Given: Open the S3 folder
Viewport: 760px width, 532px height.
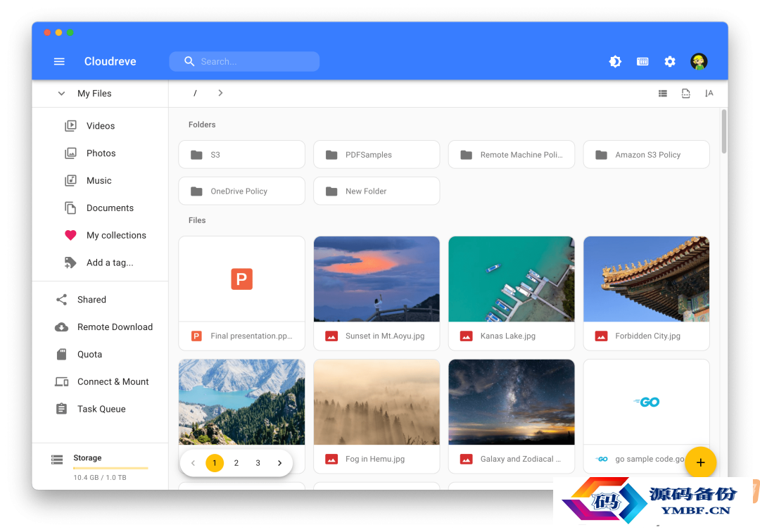Looking at the screenshot, I should [x=242, y=155].
